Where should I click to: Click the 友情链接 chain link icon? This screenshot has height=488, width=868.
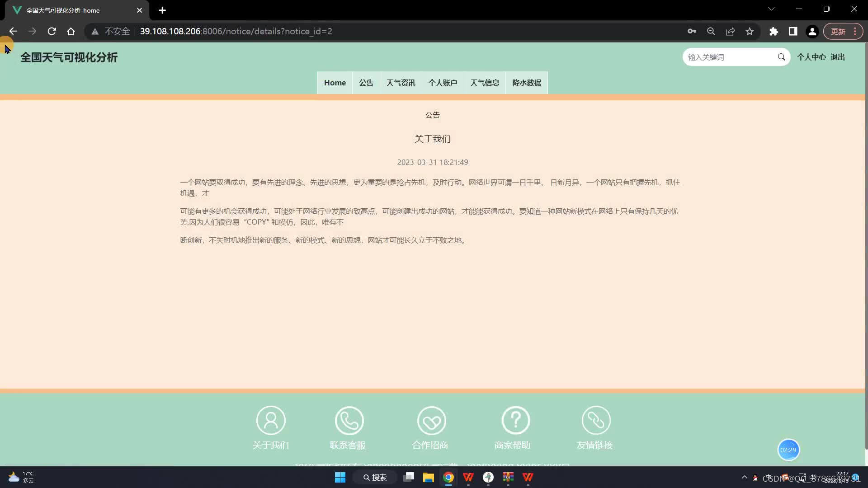point(596,420)
